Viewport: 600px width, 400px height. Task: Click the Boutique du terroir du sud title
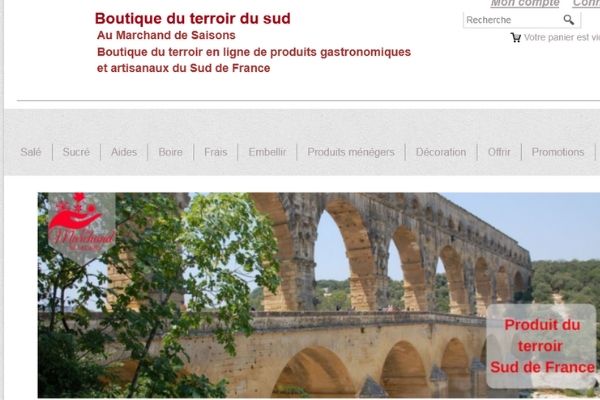click(x=193, y=18)
